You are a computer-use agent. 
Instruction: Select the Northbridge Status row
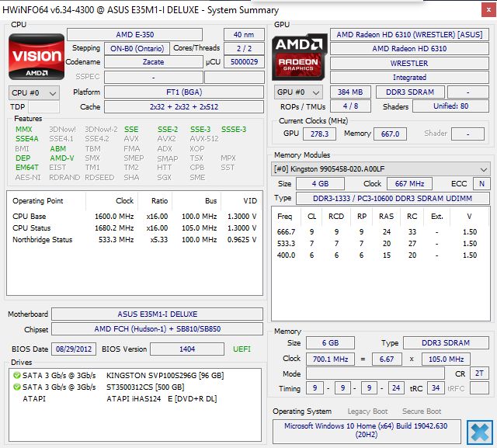134,240
